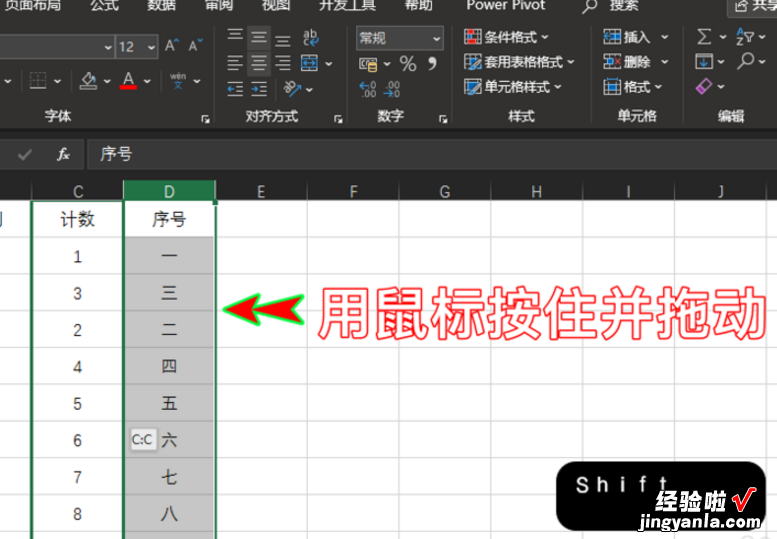
Task: Expand the AutoSum dropdown arrow
Action: click(x=722, y=37)
